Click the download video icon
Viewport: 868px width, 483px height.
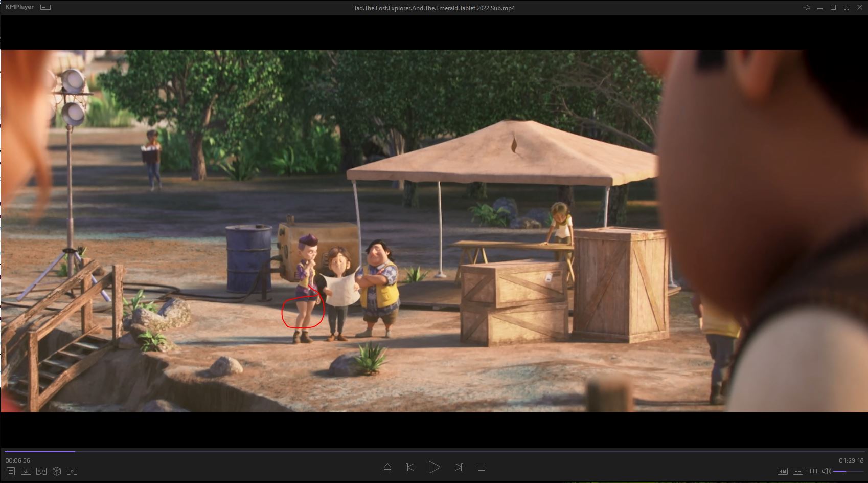pos(26,471)
